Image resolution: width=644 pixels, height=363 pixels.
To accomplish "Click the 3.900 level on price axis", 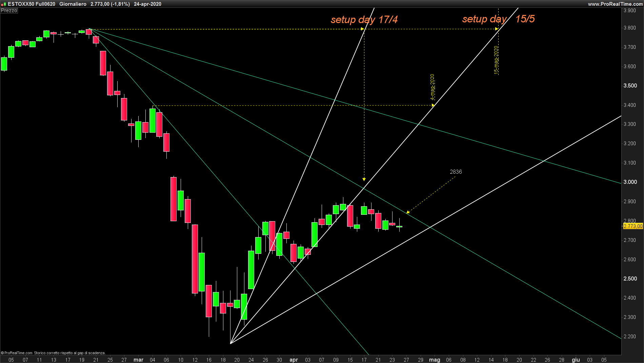I will [630, 11].
